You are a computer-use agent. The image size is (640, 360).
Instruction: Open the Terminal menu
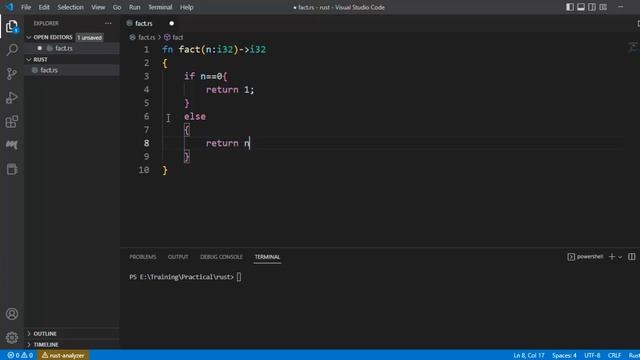pyautogui.click(x=160, y=7)
